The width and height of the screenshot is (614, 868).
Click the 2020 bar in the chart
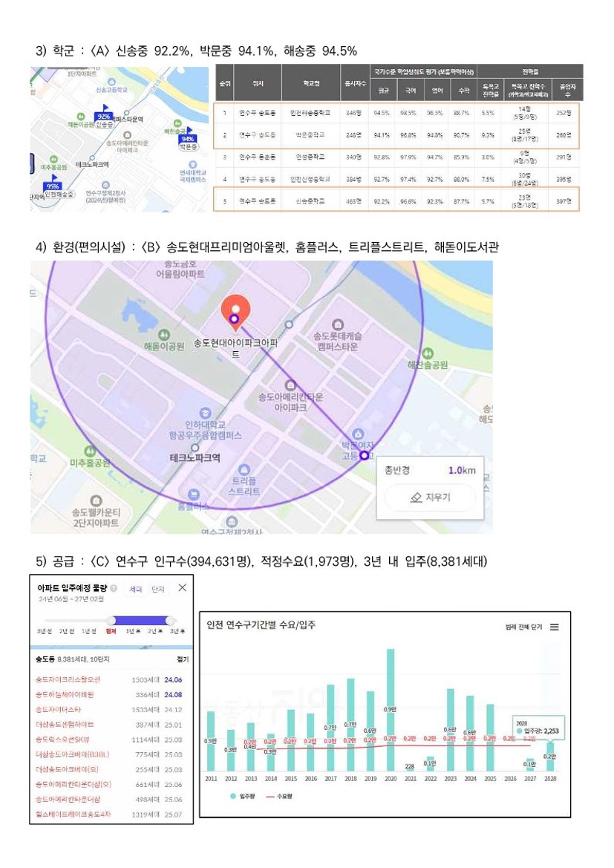coord(391,710)
